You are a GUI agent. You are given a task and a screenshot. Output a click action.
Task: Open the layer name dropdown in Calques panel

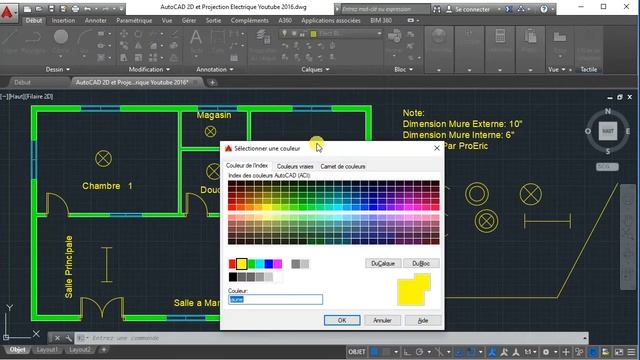pos(379,33)
